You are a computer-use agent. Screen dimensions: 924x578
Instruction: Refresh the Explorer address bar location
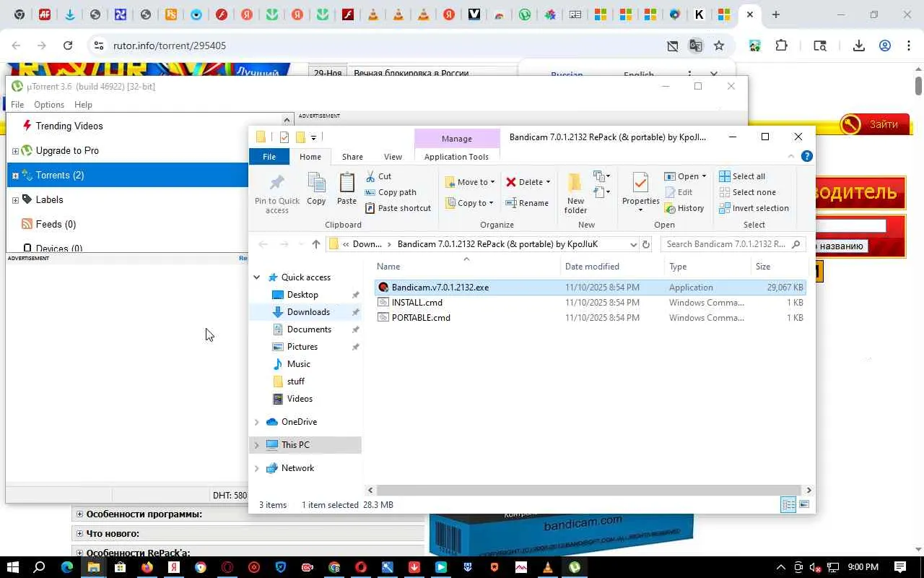[x=646, y=244]
